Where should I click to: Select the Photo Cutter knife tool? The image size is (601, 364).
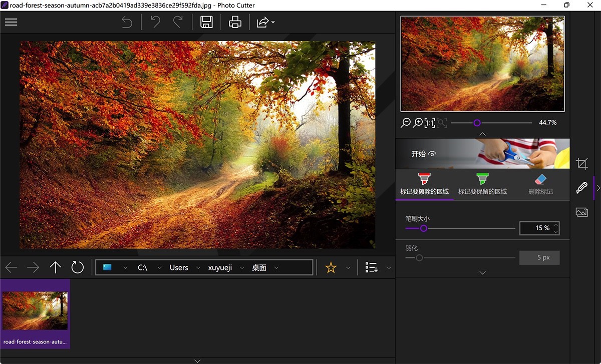(581, 188)
